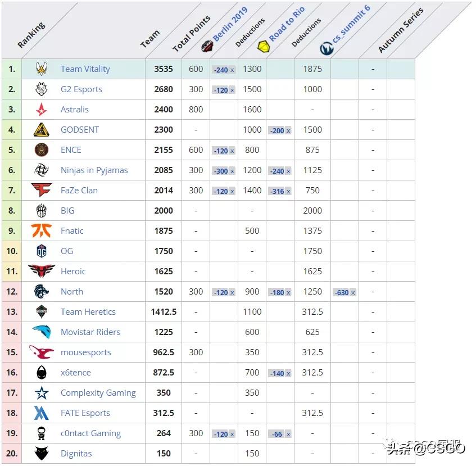
Task: Click Team Vitality's -240 deduction badge
Action: (223, 70)
